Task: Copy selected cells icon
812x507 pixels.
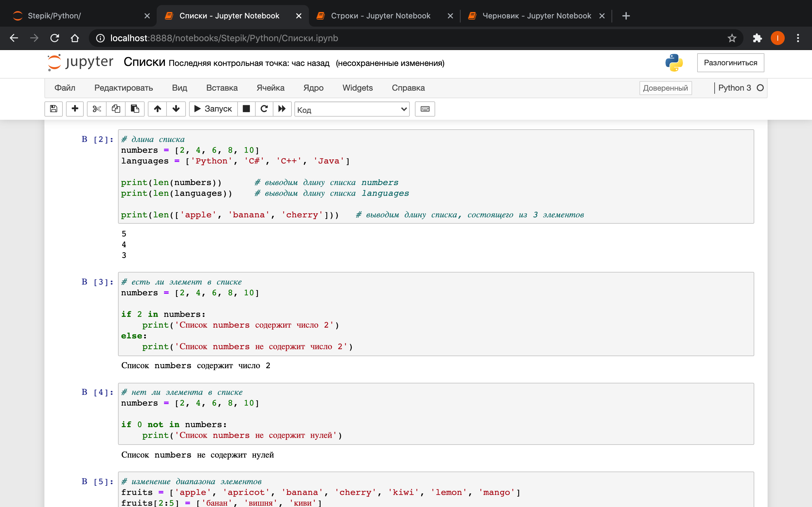Action: (x=116, y=109)
